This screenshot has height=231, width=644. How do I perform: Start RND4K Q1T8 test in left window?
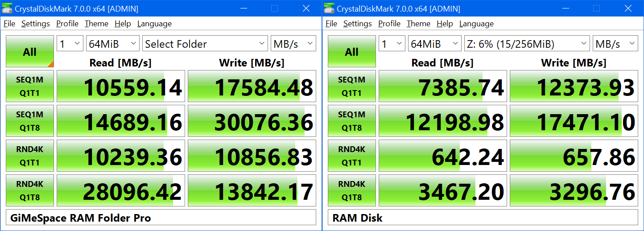point(30,190)
